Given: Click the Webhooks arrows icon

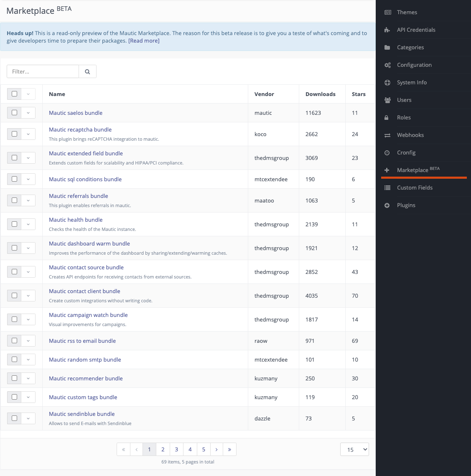Looking at the screenshot, I should click(x=387, y=135).
